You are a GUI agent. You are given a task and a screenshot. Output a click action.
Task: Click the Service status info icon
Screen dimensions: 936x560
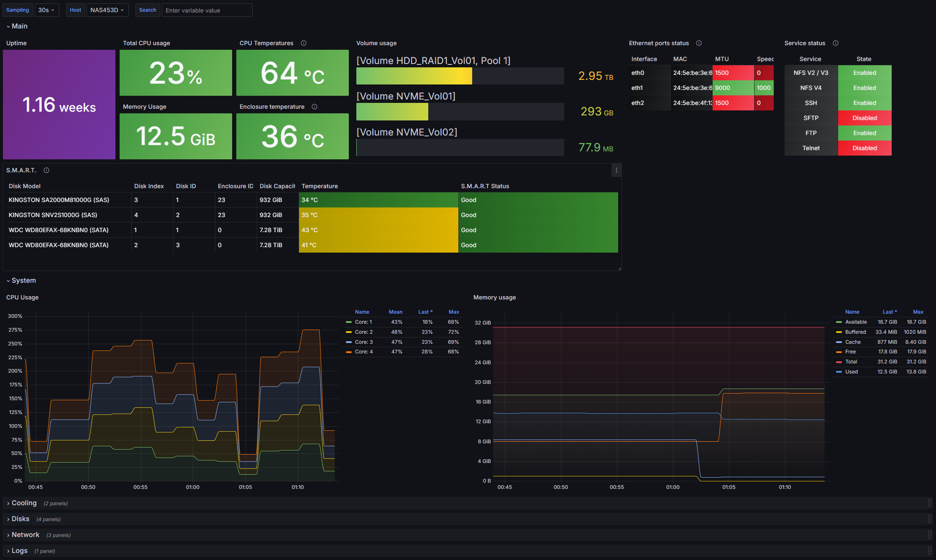[x=836, y=43]
